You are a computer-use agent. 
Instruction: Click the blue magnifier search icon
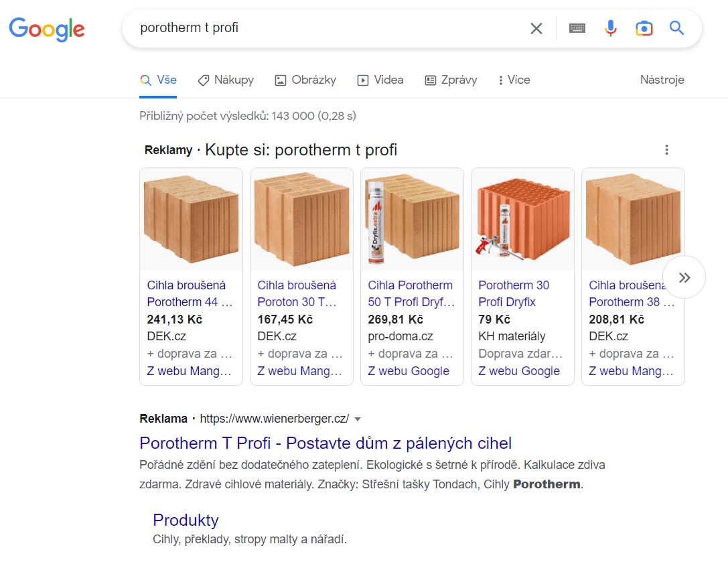click(677, 28)
